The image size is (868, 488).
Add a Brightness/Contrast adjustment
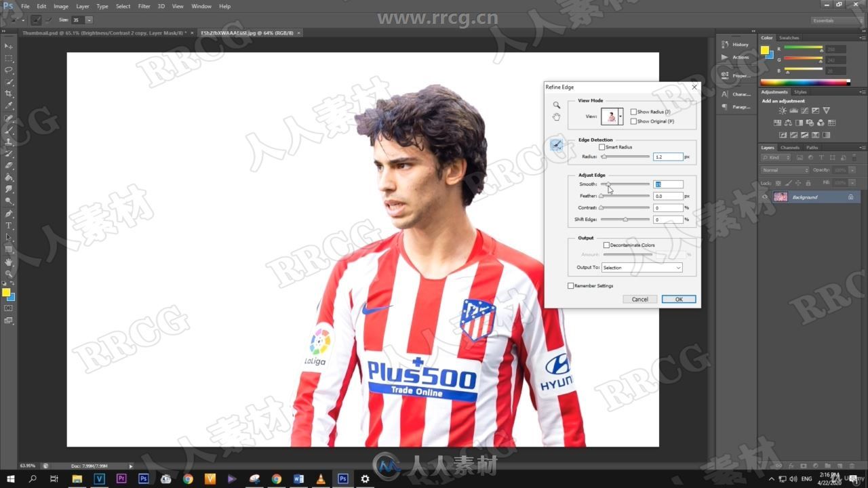pyautogui.click(x=783, y=110)
